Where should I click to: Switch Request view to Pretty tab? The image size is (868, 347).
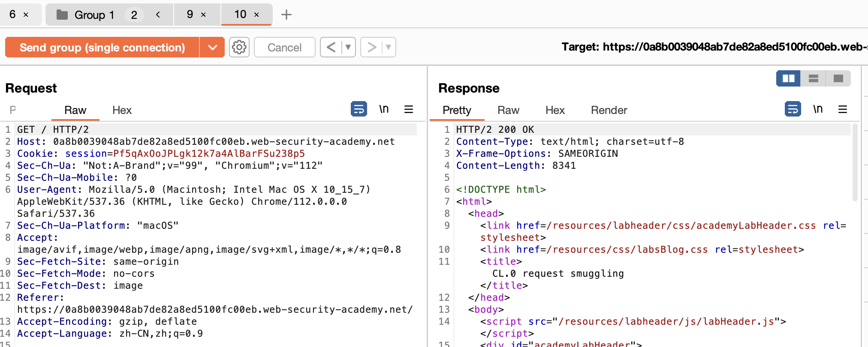point(13,110)
